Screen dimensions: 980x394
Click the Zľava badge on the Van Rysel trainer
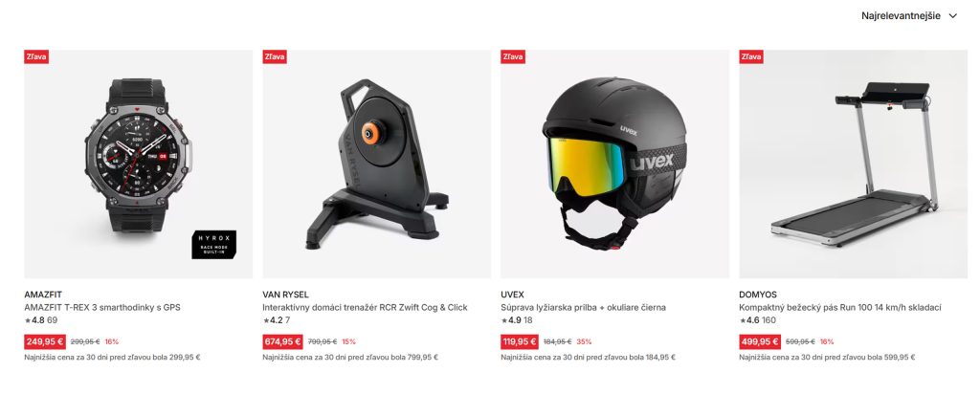pyautogui.click(x=275, y=56)
